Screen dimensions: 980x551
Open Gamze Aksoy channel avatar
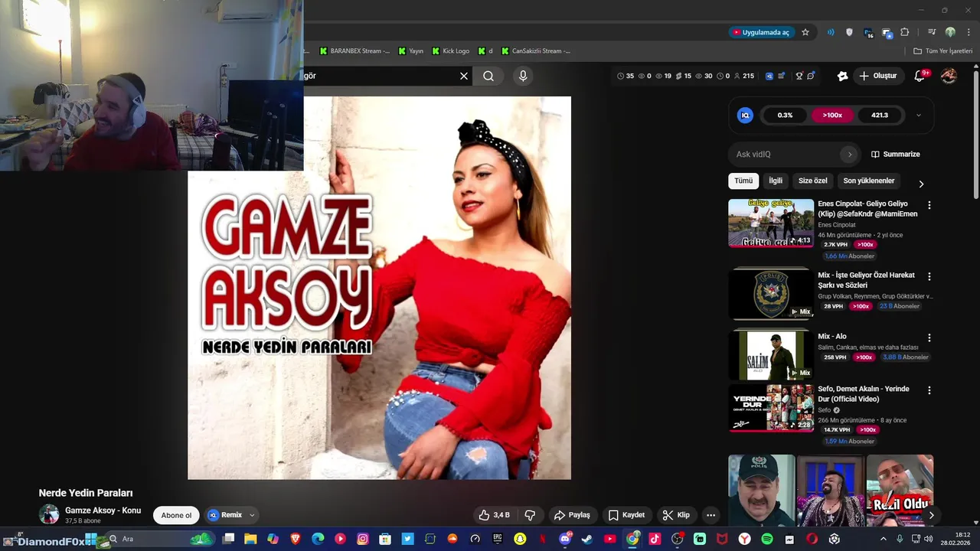tap(49, 514)
